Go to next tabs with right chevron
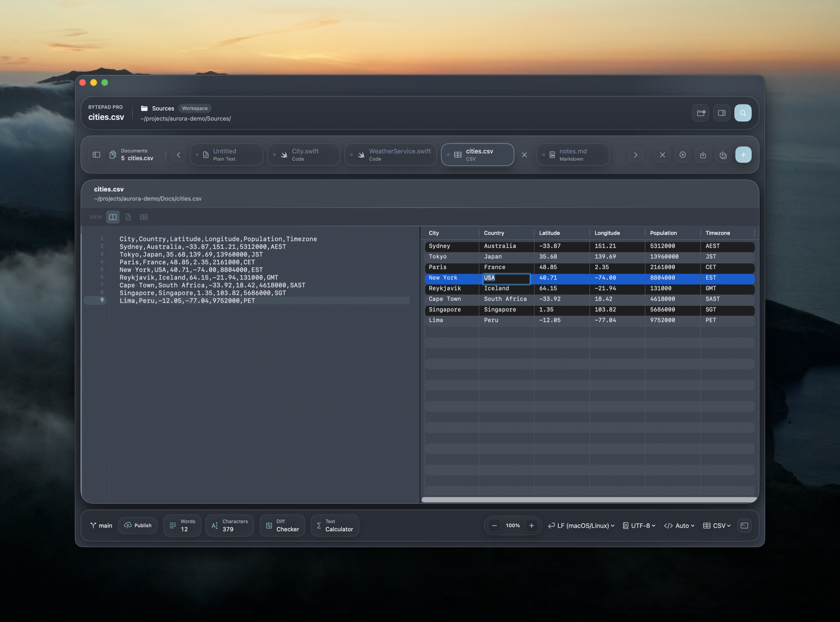Screen dimensions: 840x622 click(635, 155)
